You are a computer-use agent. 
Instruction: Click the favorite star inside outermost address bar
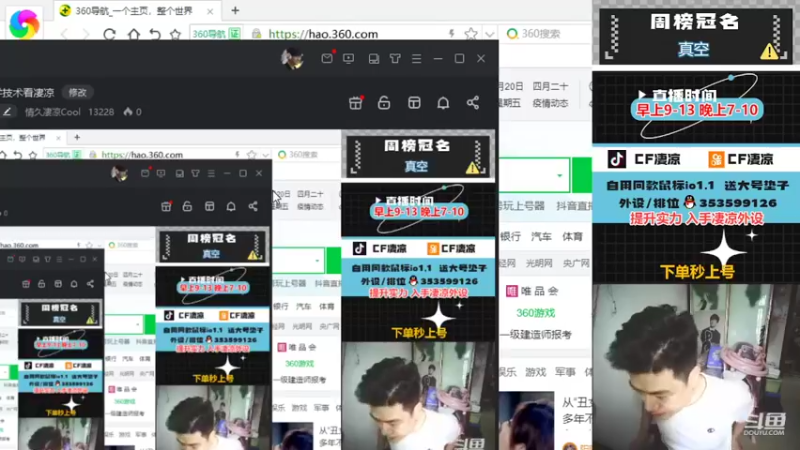[470, 34]
